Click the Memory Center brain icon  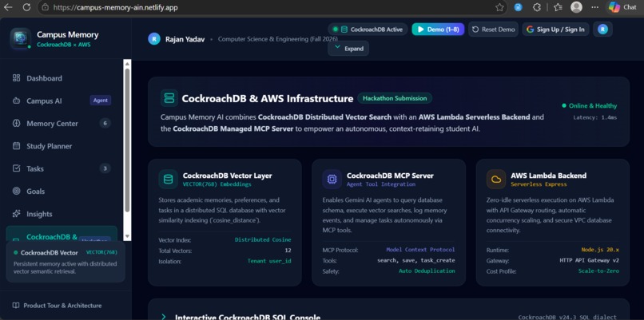(17, 123)
